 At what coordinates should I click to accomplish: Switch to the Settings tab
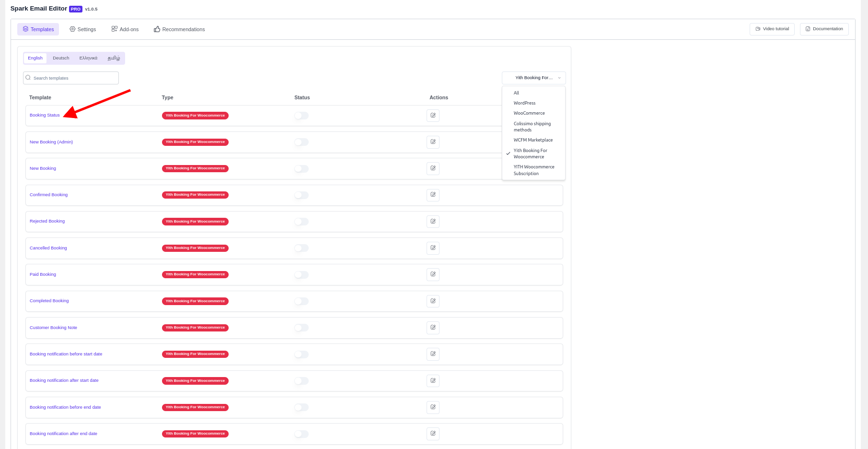click(x=83, y=29)
